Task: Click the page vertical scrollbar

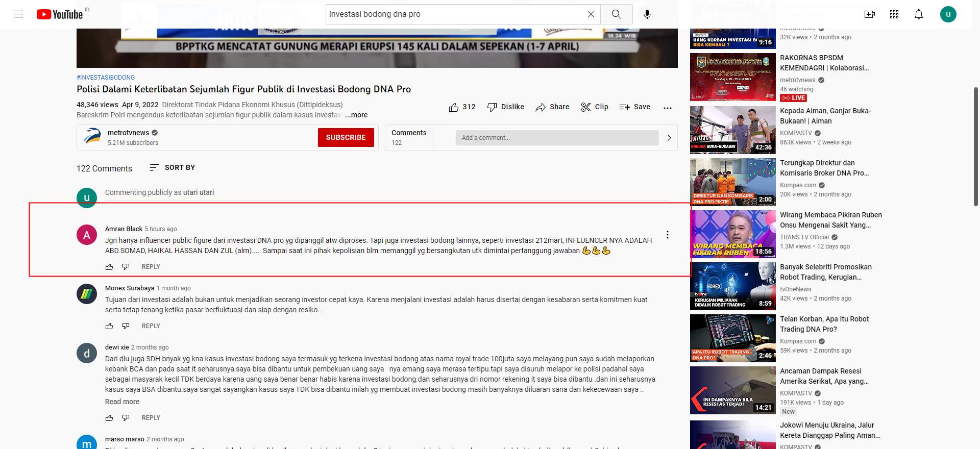Action: click(x=976, y=147)
